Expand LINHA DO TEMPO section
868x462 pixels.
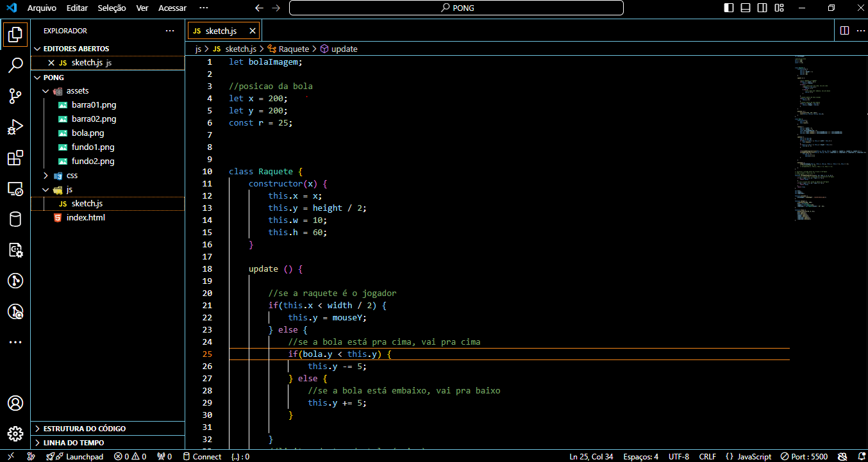coord(108,442)
